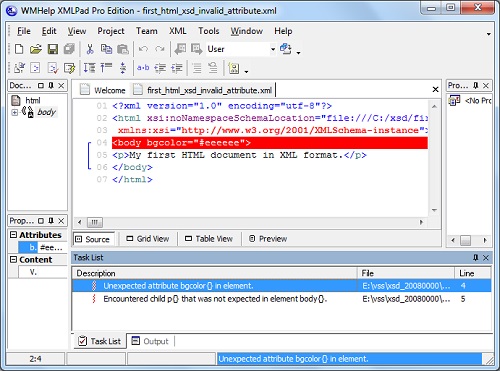Expand the body node in document tree

(x=15, y=112)
